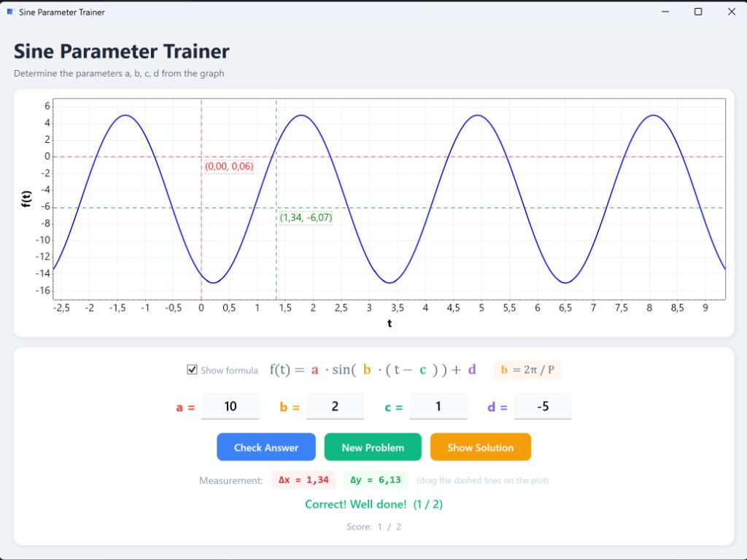The width and height of the screenshot is (747, 560).
Task: Click the Show Solution button
Action: [x=480, y=447]
